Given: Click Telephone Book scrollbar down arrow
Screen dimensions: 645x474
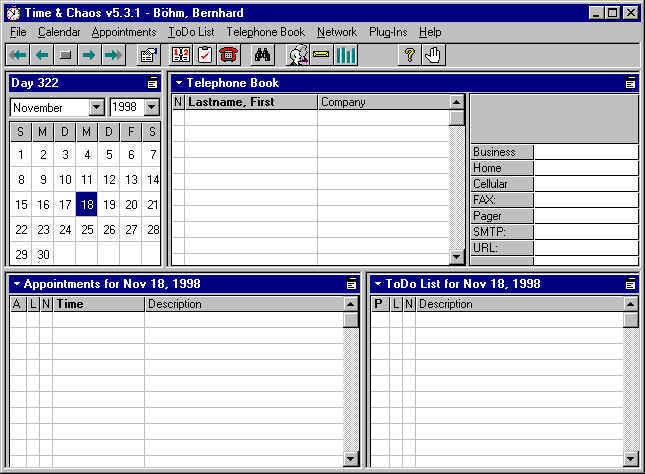Looking at the screenshot, I should click(x=457, y=257).
